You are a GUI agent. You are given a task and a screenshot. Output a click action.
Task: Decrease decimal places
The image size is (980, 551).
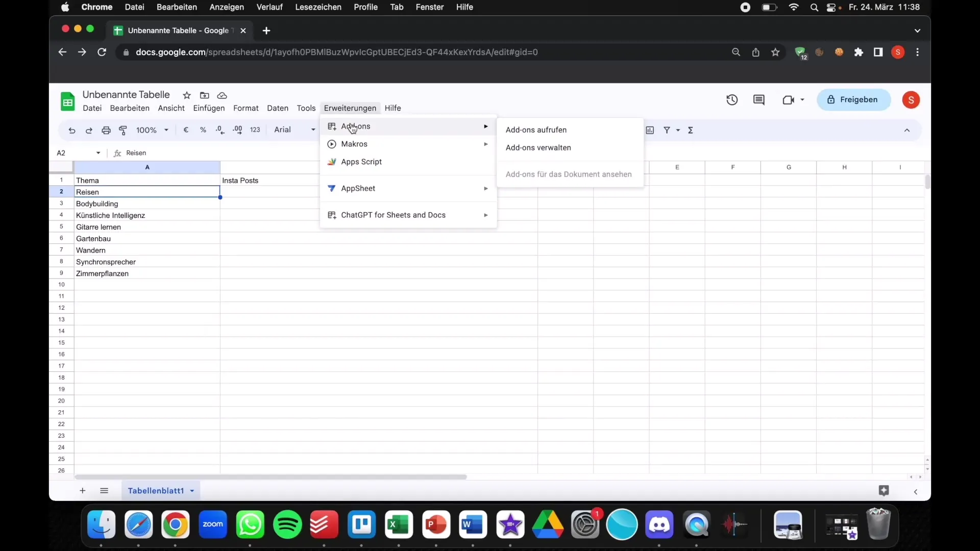pos(220,130)
